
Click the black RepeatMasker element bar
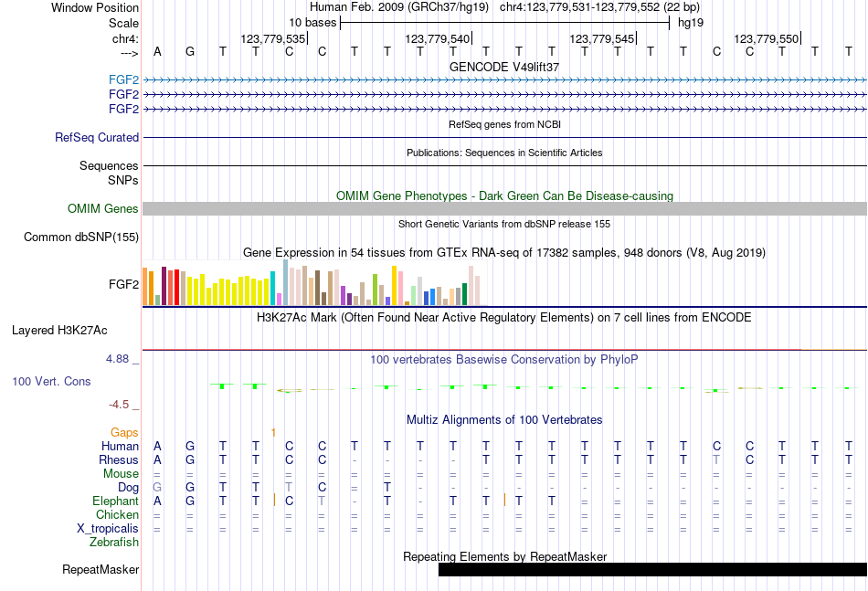pyautogui.click(x=652, y=569)
